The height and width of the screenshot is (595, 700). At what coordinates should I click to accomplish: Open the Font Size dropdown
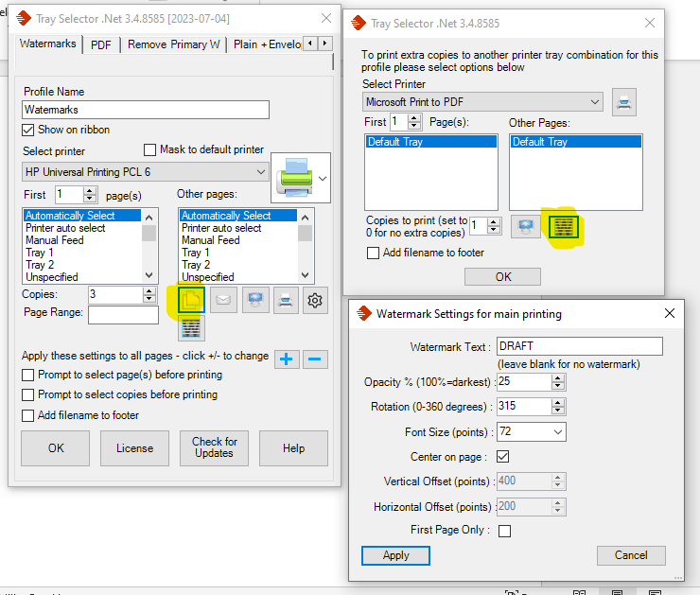click(557, 432)
